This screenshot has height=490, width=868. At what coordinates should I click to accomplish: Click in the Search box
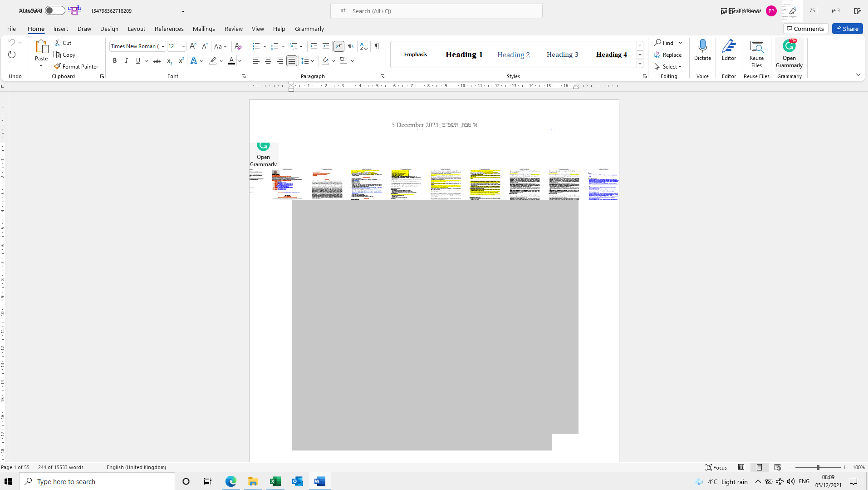click(x=436, y=11)
